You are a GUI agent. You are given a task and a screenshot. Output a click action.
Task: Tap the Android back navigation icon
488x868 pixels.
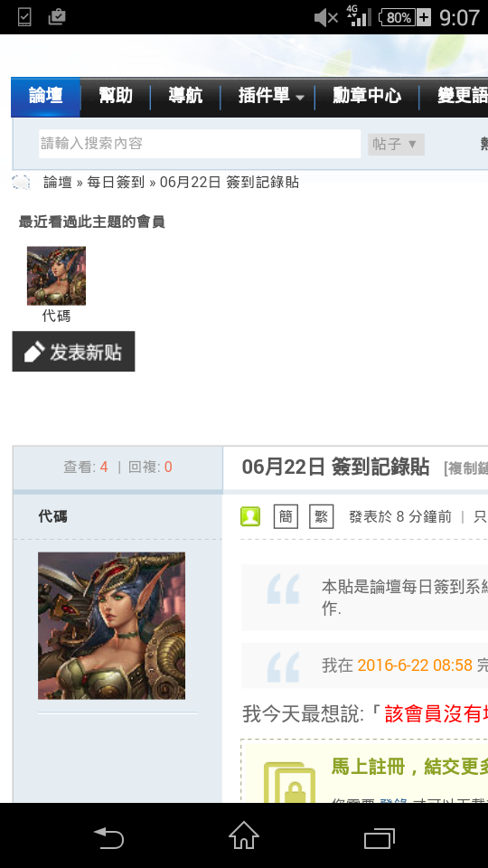pyautogui.click(x=108, y=837)
